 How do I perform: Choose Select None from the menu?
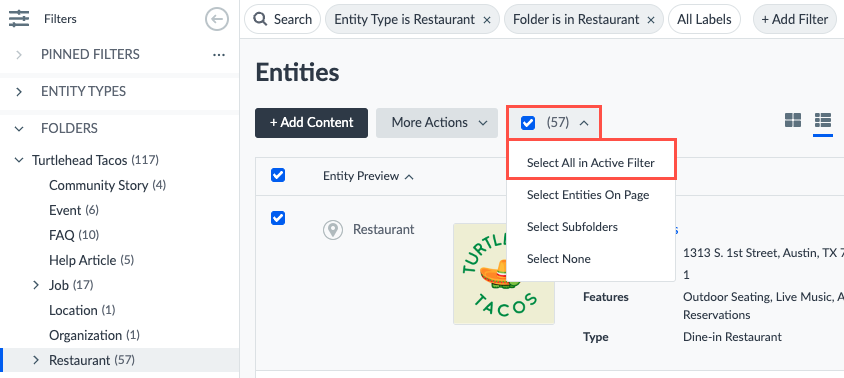[559, 259]
